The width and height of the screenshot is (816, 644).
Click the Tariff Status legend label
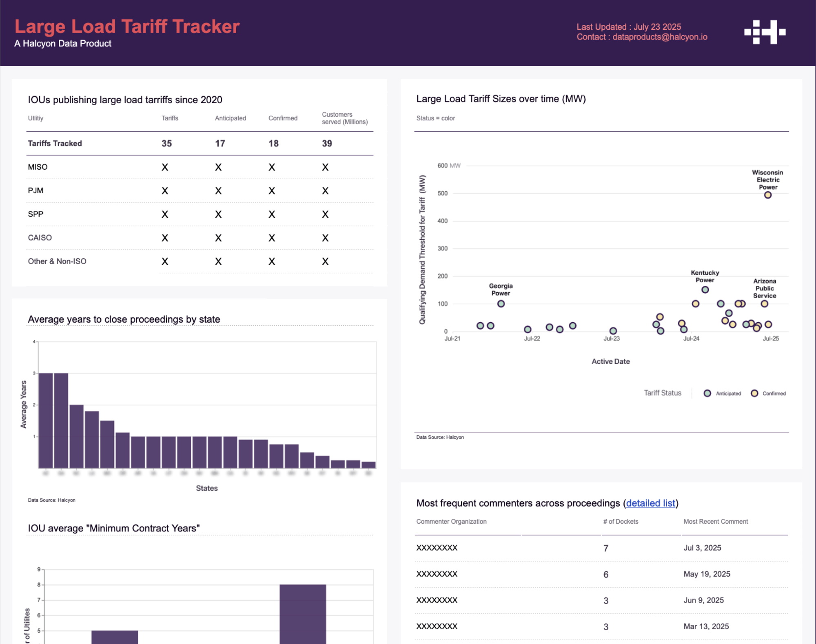tap(662, 393)
